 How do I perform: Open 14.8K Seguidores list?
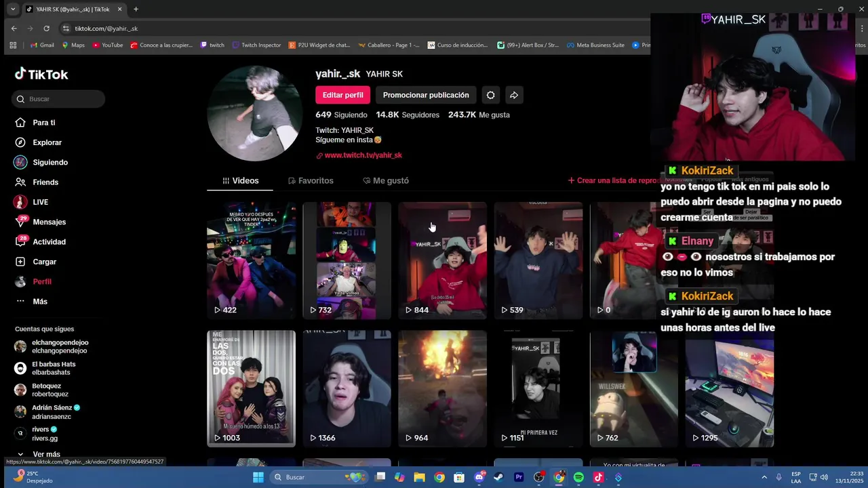coord(408,115)
